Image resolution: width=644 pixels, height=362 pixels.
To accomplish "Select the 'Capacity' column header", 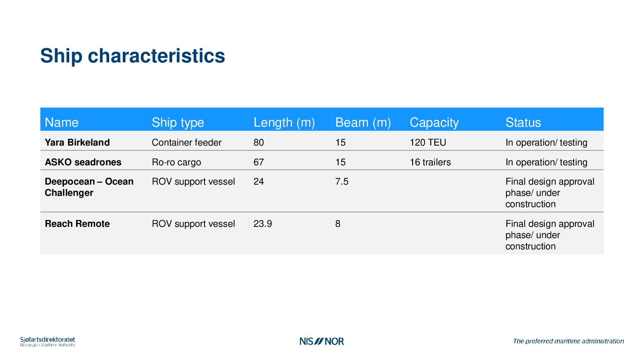I will tap(434, 122).
